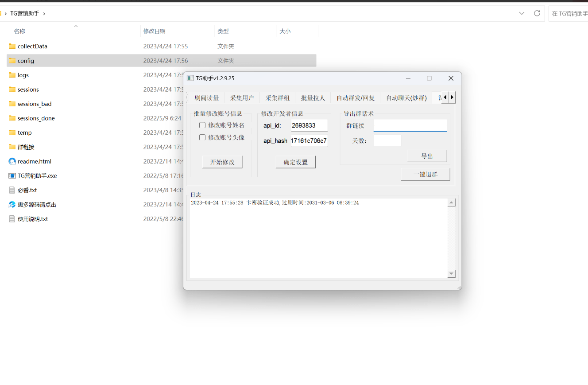Click the TG助手 window title icon

tap(190, 78)
